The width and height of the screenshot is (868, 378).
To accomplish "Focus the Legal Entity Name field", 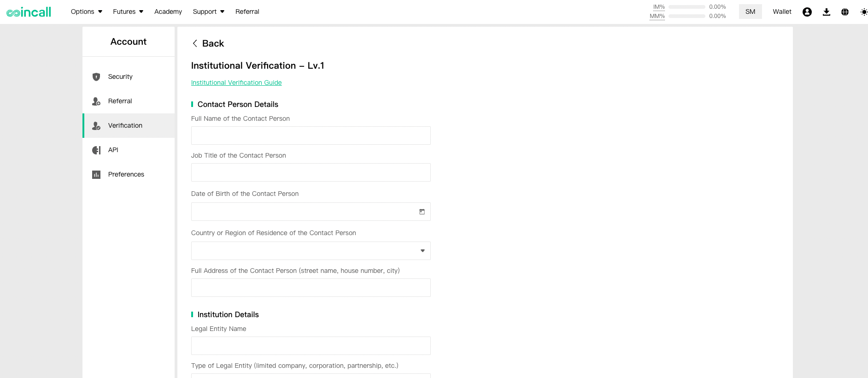I will (x=311, y=346).
